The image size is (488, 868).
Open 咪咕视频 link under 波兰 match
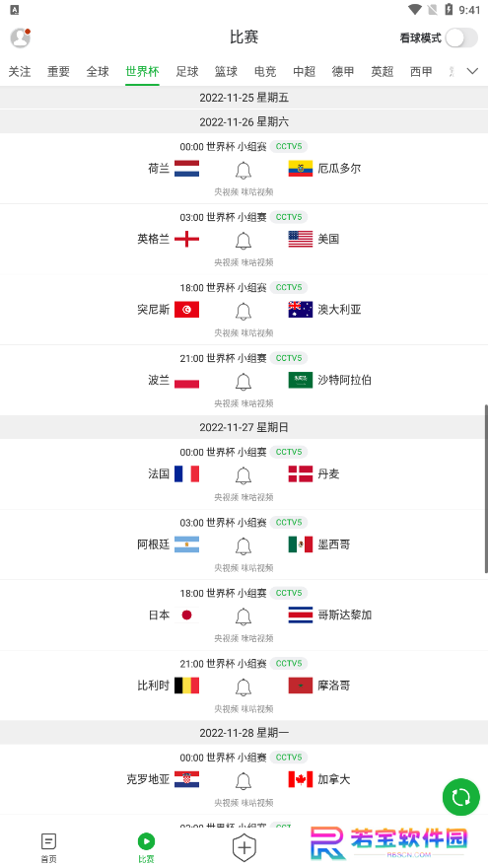coord(257,403)
